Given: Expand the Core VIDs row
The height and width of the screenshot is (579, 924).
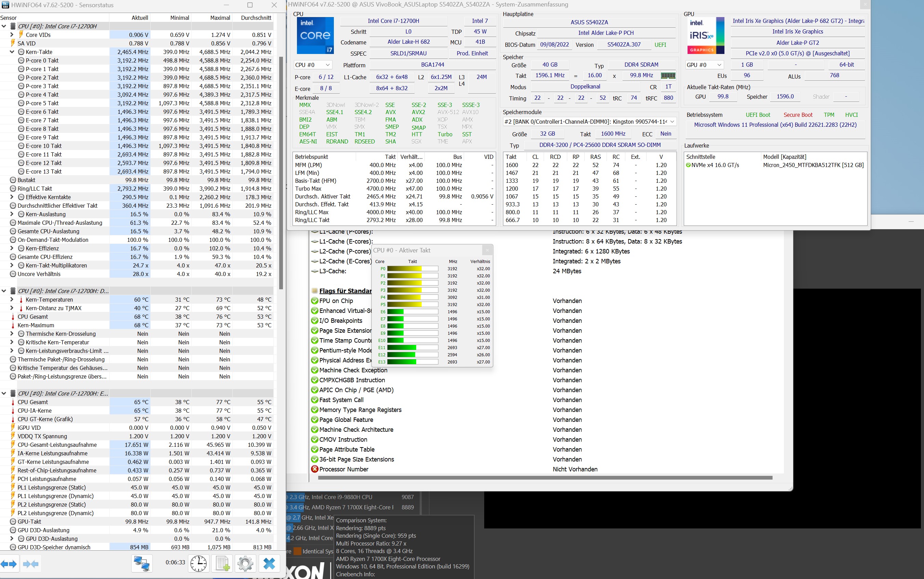Looking at the screenshot, I should coord(12,35).
